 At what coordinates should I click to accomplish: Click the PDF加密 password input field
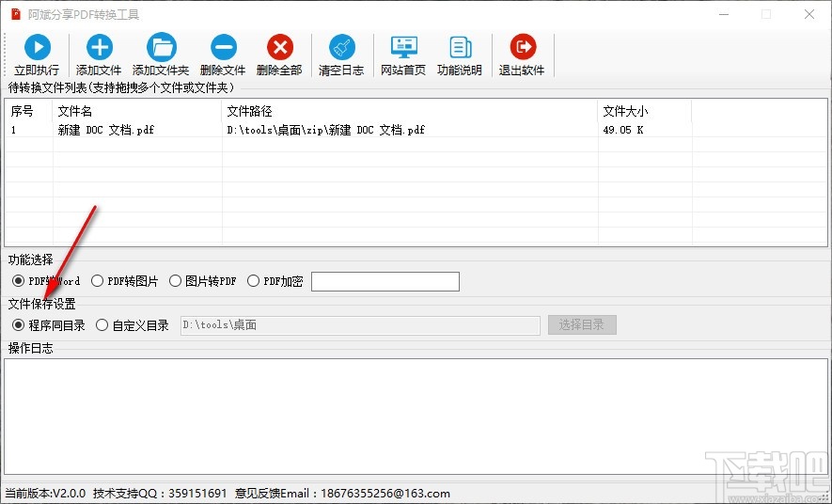click(385, 282)
